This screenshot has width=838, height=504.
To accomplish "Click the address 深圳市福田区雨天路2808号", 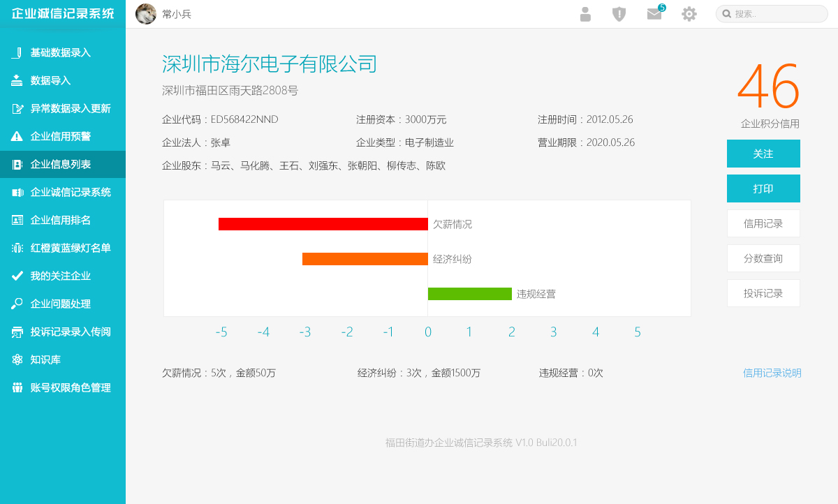I will tap(230, 91).
